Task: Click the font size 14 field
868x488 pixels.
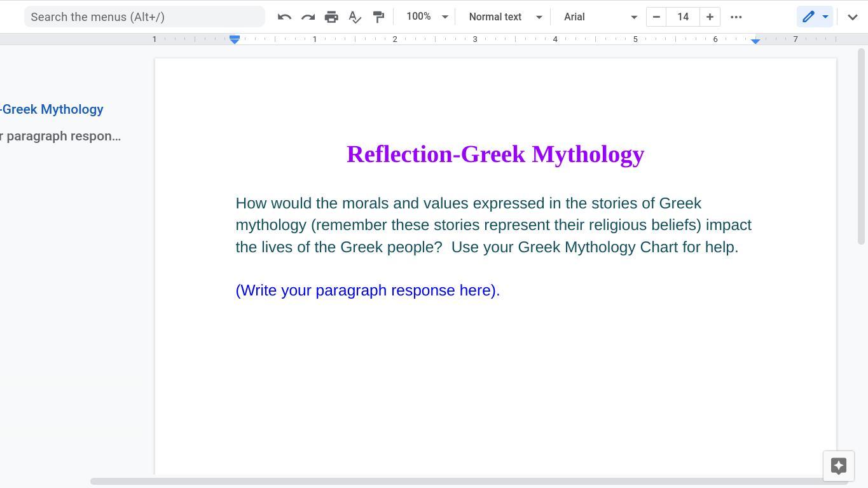Action: click(683, 17)
